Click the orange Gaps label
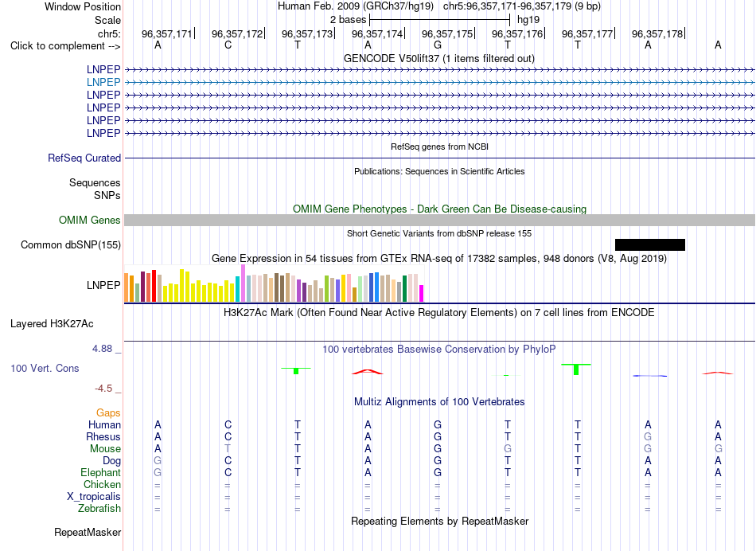 (x=108, y=412)
